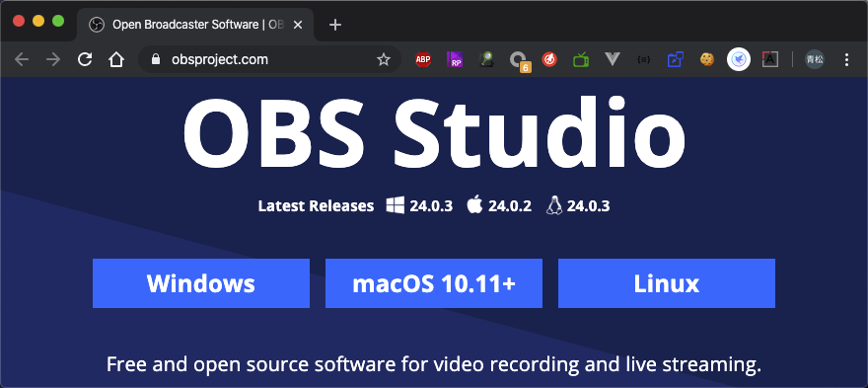Click the green fullscreen window button
868x388 pixels.
click(x=58, y=21)
